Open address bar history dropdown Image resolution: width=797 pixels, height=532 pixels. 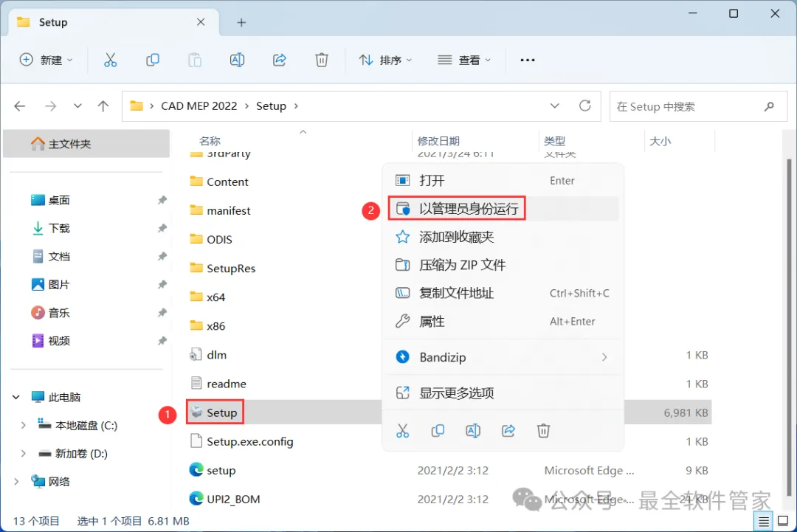tap(554, 106)
